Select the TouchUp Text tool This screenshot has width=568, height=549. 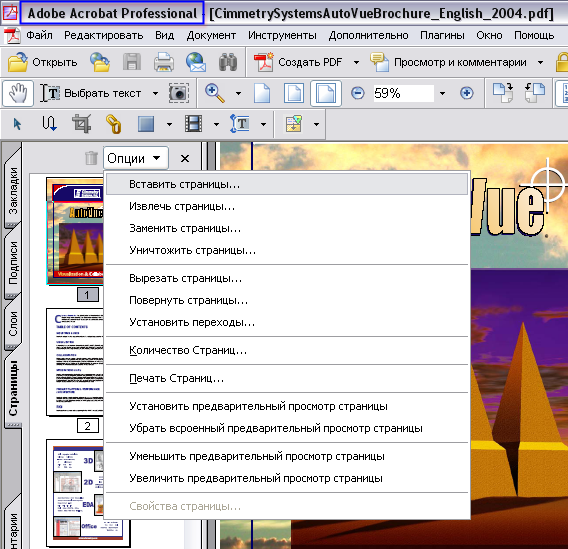pyautogui.click(x=240, y=124)
